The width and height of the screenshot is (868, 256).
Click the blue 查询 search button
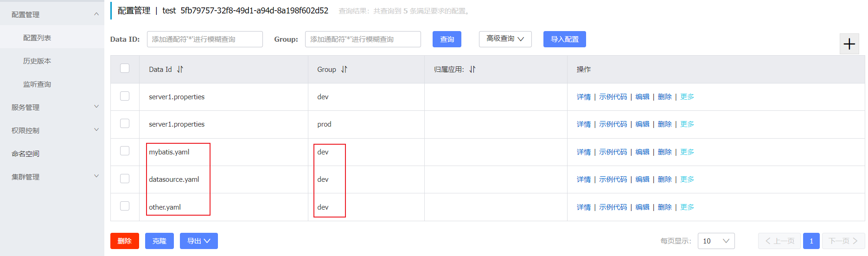(x=447, y=39)
